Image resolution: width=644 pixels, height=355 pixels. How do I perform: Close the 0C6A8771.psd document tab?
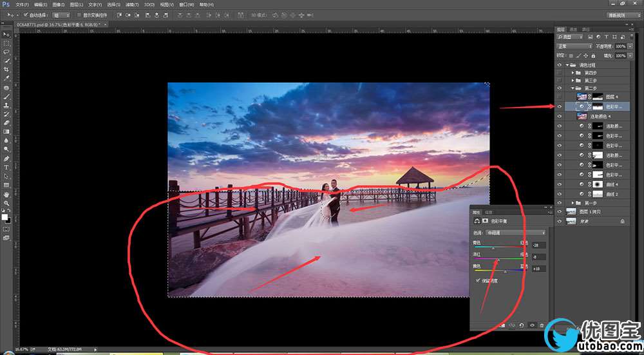106,24
